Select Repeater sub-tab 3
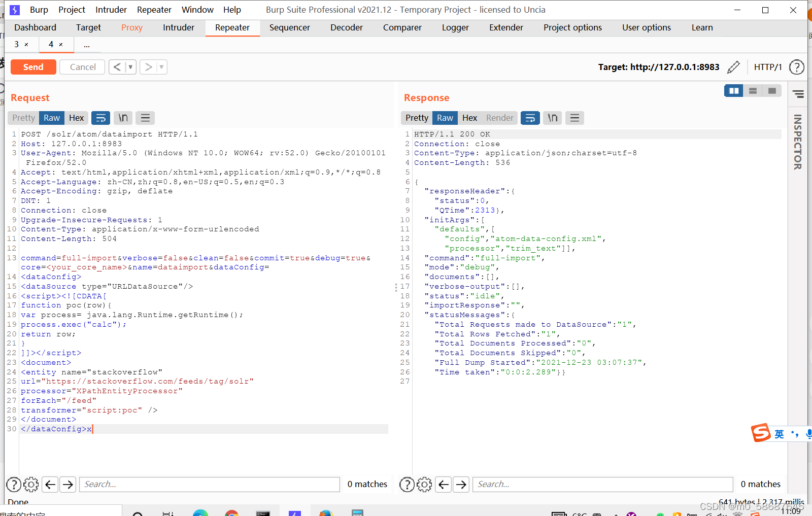This screenshot has height=516, width=812. 17,45
